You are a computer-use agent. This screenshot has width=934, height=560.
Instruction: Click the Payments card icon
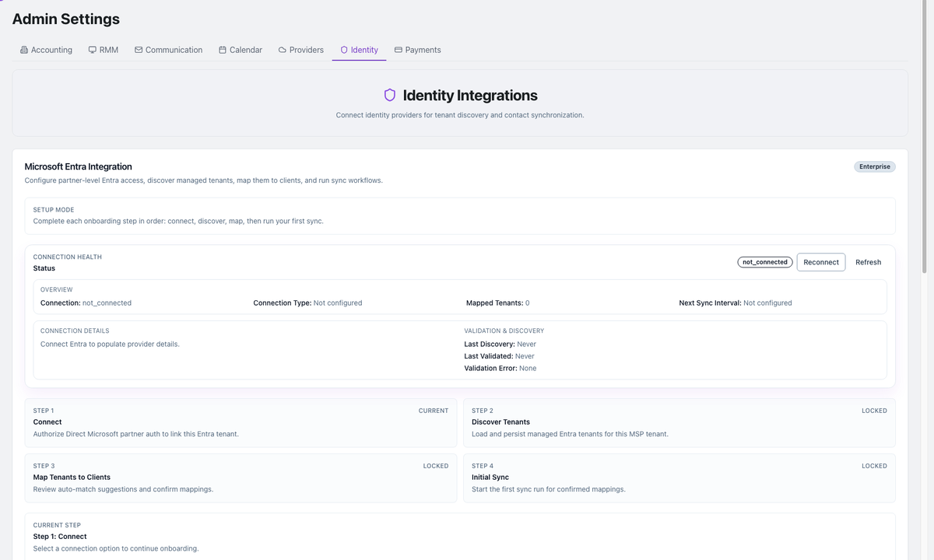(399, 50)
